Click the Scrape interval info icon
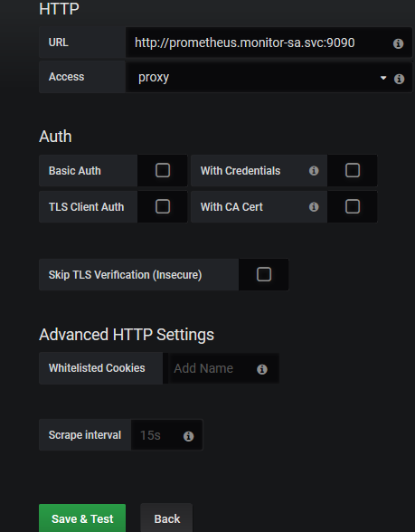Viewport: 415px width, 532px height. tap(188, 436)
